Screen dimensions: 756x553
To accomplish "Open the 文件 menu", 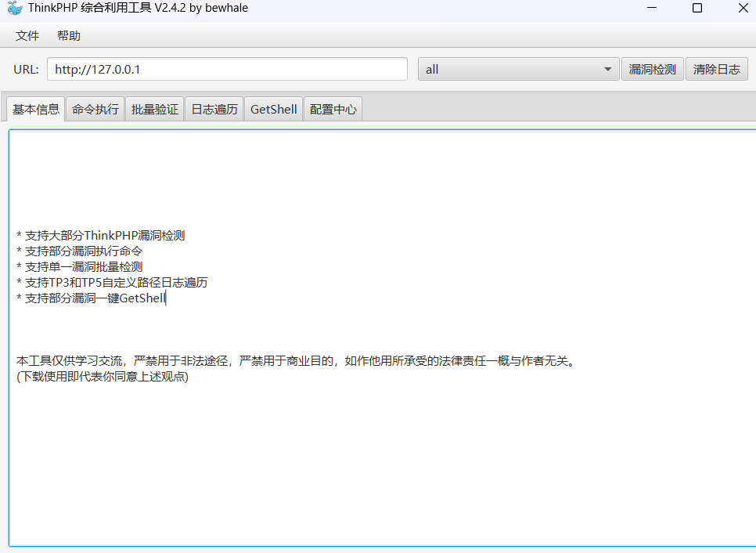I will click(27, 36).
